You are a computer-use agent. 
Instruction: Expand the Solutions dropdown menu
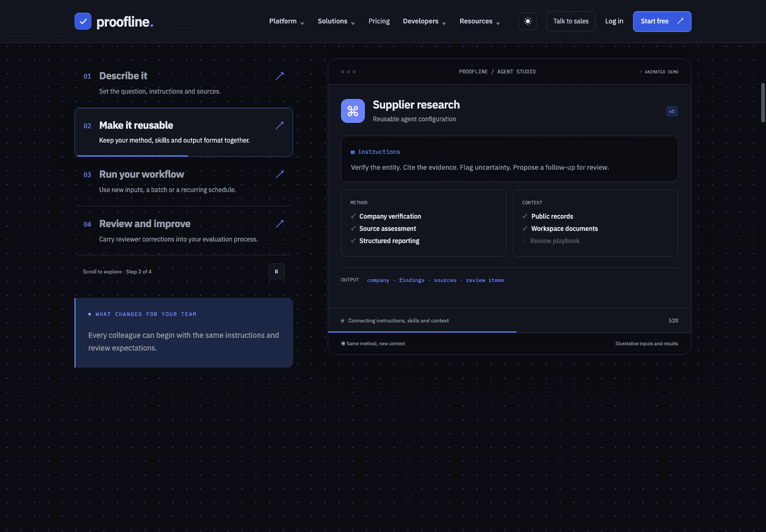point(336,21)
